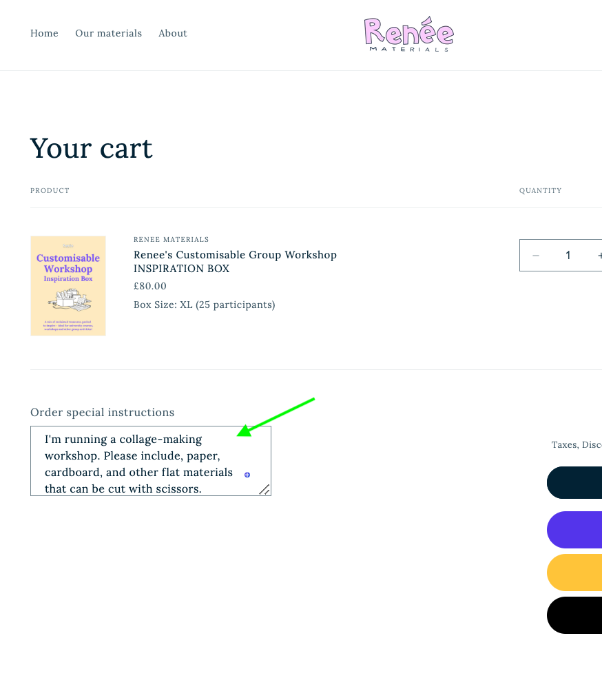Open the Home menu link
This screenshot has height=700, width=602.
pos(44,33)
